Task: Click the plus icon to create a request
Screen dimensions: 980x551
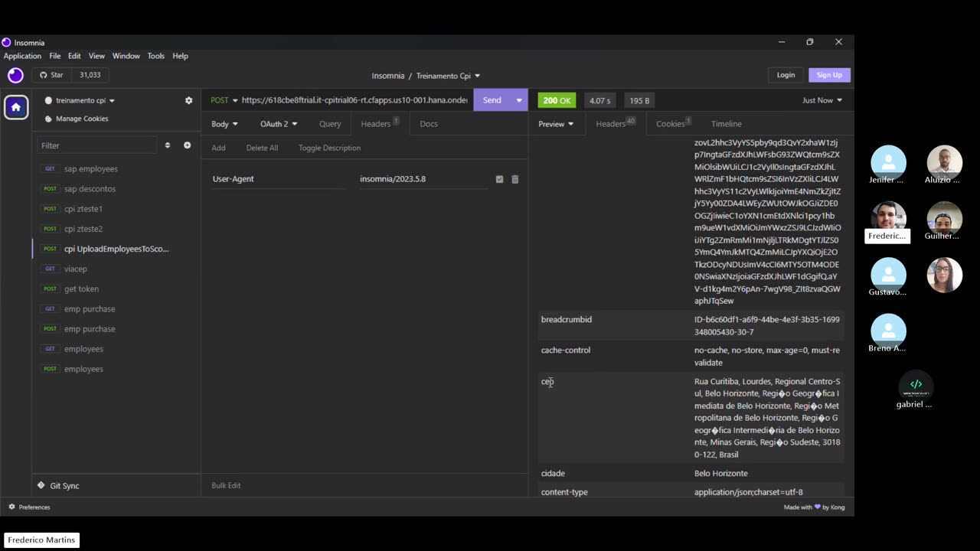Action: point(187,145)
